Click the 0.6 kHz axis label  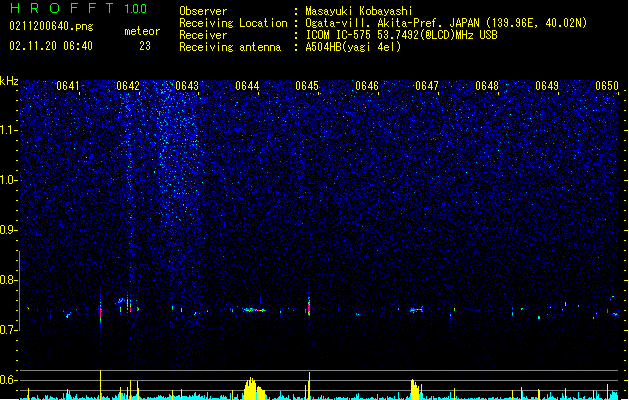pos(9,380)
